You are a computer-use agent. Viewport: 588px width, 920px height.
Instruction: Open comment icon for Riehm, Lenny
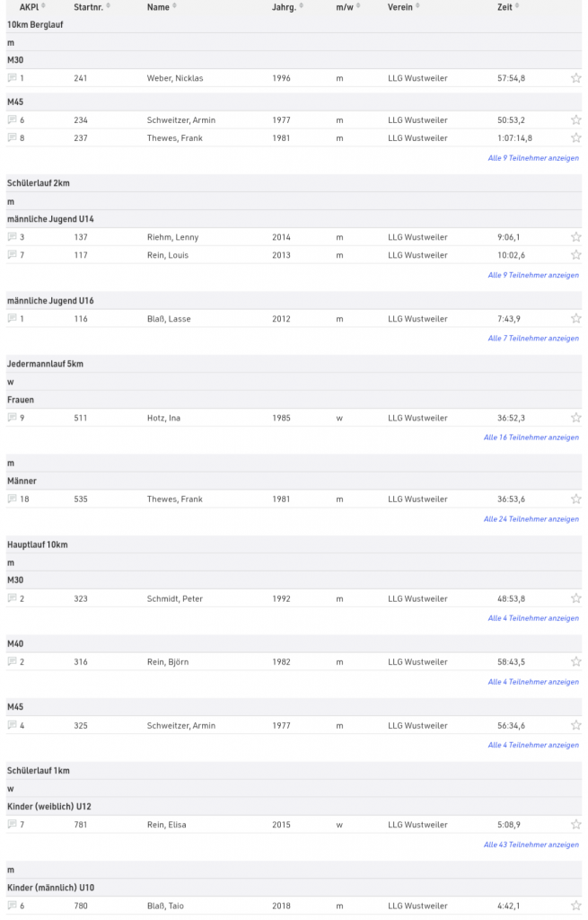click(x=12, y=237)
